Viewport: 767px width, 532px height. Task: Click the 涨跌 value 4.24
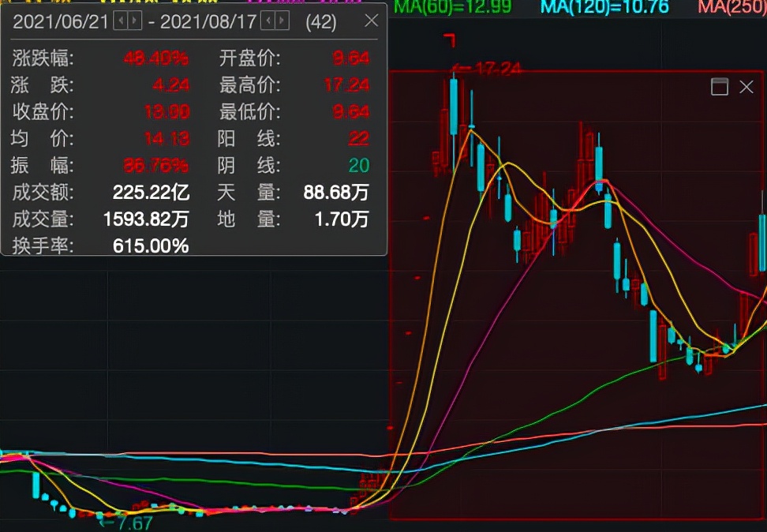coord(170,85)
